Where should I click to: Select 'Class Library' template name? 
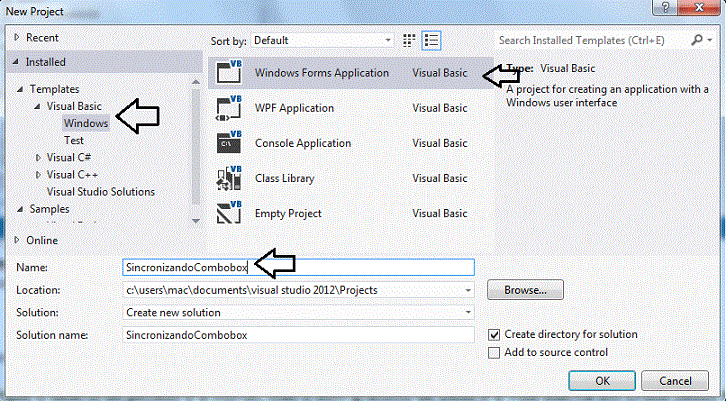click(x=284, y=178)
